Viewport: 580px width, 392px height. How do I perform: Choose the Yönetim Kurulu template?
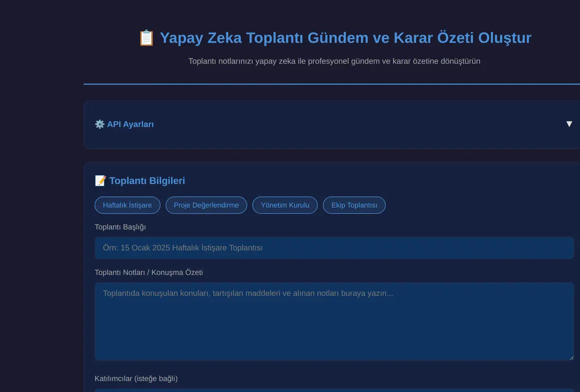(285, 205)
